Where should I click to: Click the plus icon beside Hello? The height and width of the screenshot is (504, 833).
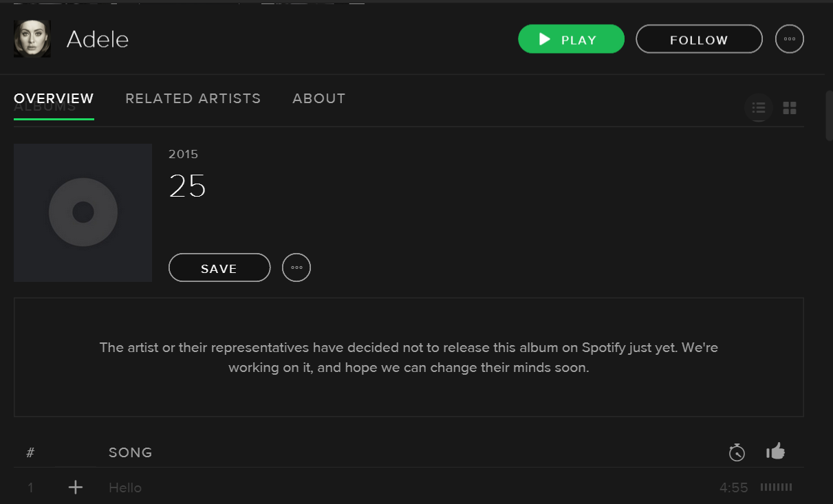[x=76, y=487]
